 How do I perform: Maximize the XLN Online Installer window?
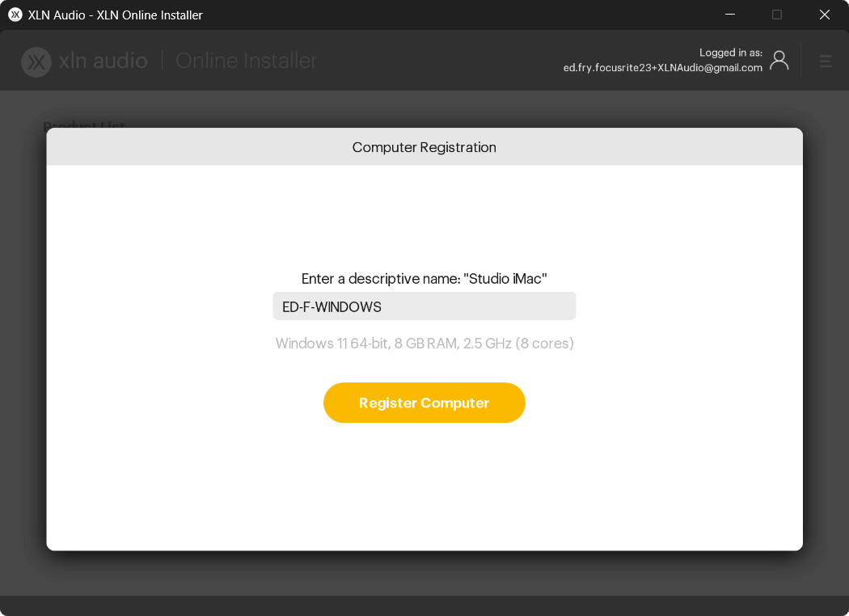(x=777, y=15)
